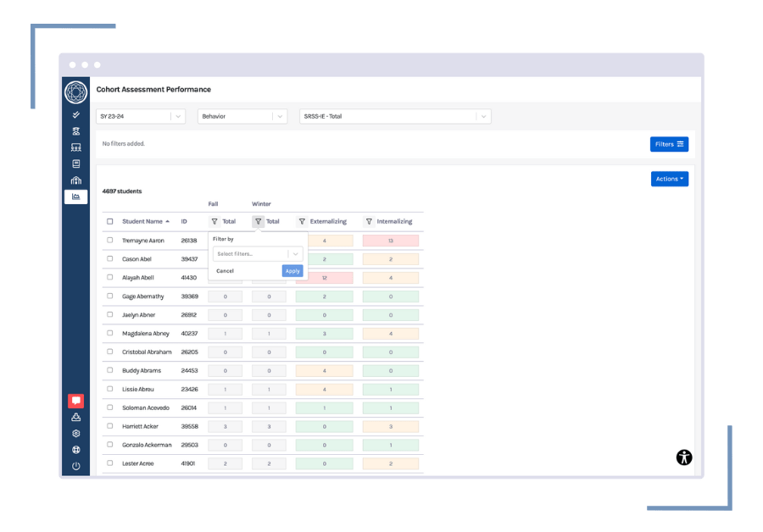Screen dimensions: 763x532
Task: Open the settings gear sidebar icon
Action: tap(76, 433)
